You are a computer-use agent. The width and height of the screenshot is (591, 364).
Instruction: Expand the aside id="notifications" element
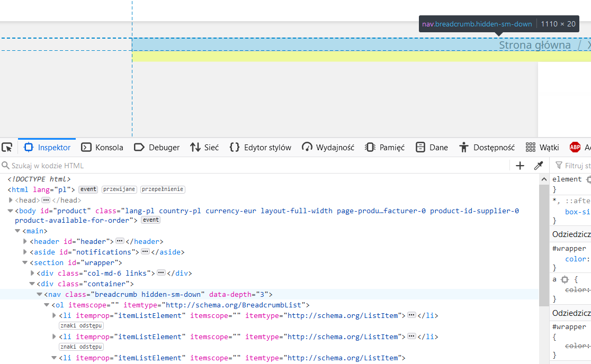pos(25,252)
